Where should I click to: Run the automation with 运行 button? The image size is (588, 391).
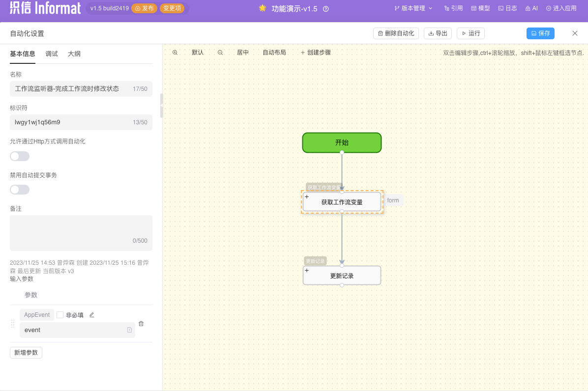(x=470, y=33)
